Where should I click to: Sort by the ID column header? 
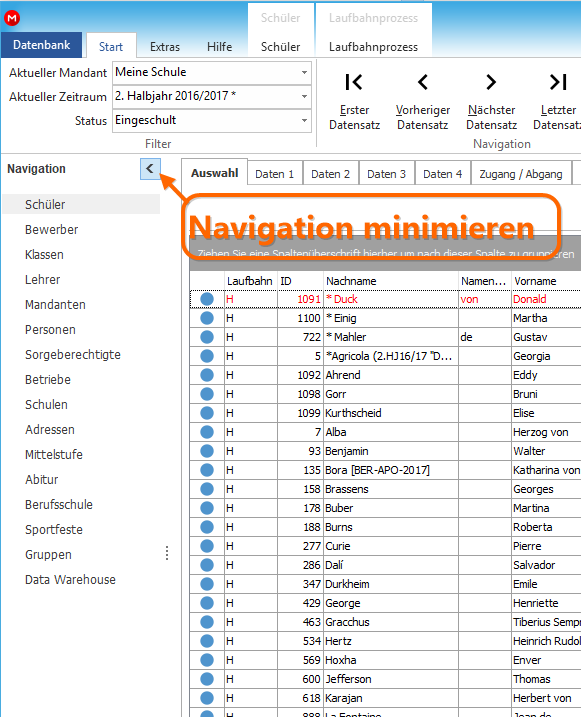[300, 281]
